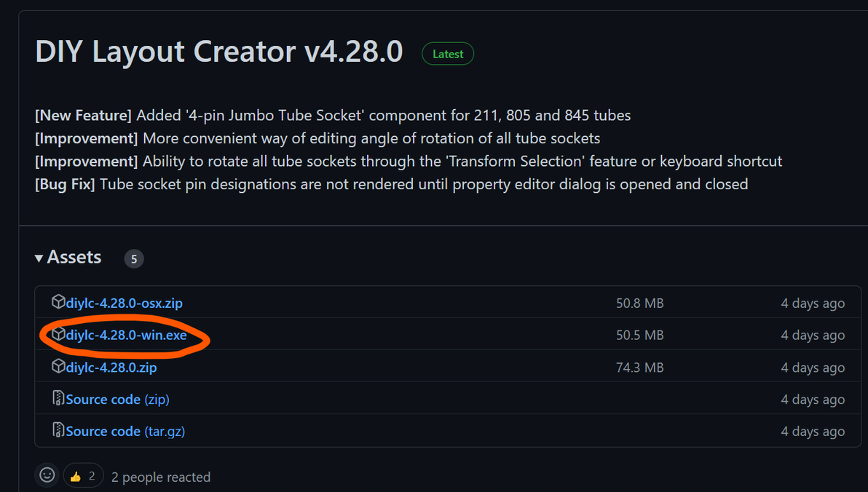Download Source code (tar.gz)

(x=125, y=431)
